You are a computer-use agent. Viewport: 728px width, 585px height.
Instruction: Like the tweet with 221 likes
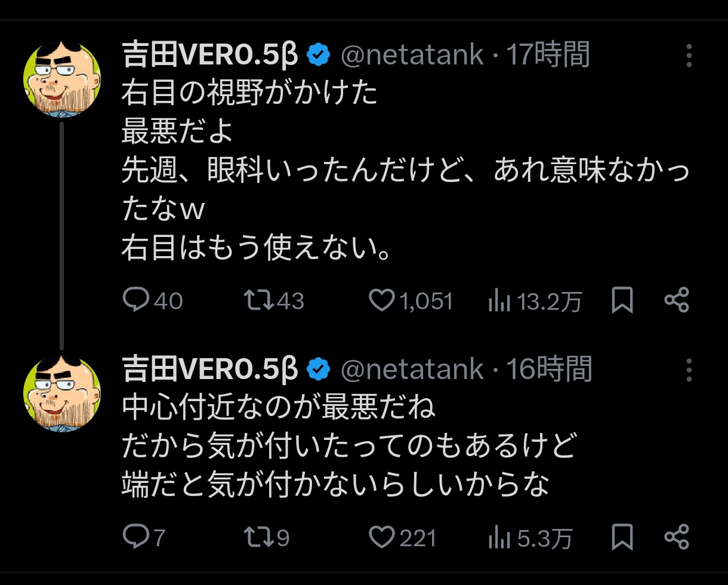381,537
